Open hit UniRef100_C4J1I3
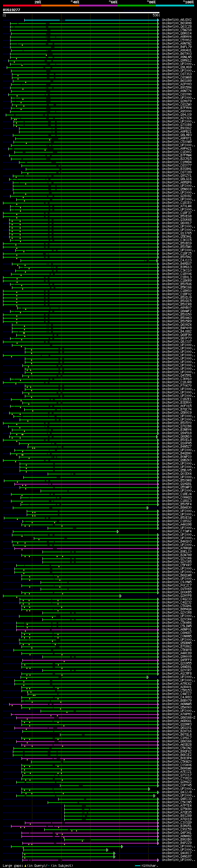This screenshot has width=197, height=868. (177, 260)
